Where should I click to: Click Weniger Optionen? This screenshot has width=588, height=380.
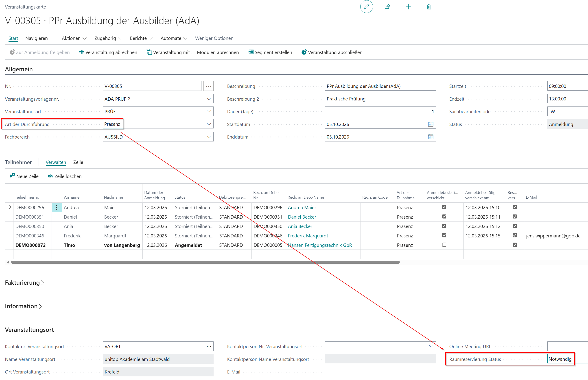coord(214,38)
